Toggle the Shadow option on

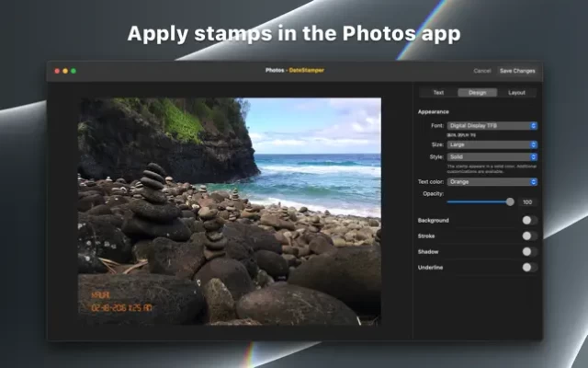pyautogui.click(x=528, y=251)
